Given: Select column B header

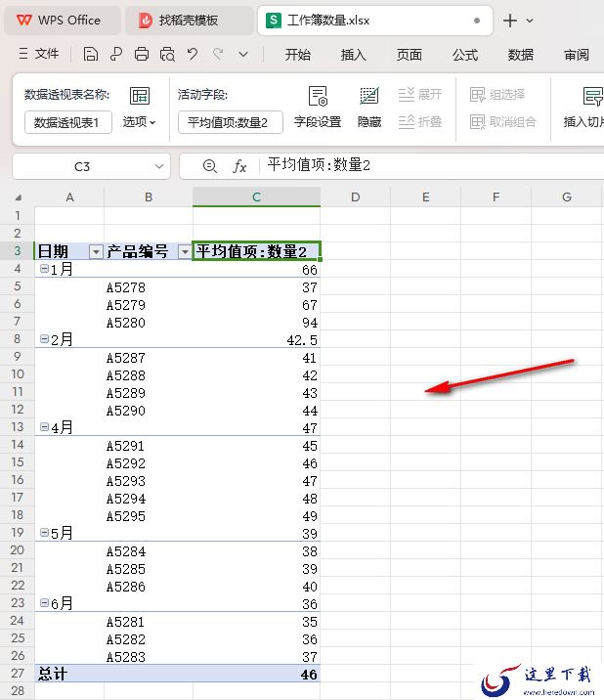Looking at the screenshot, I should coord(149,197).
